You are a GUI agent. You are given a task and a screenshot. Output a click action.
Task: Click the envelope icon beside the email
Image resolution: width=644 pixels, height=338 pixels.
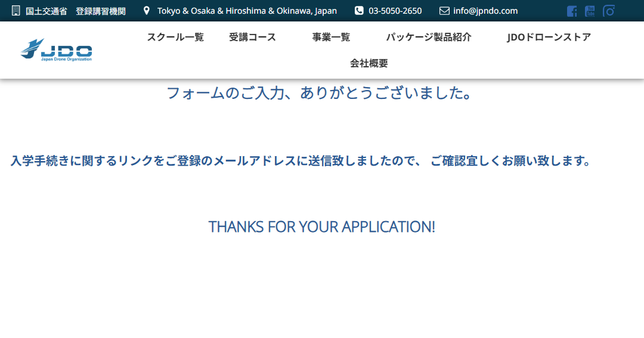click(444, 11)
